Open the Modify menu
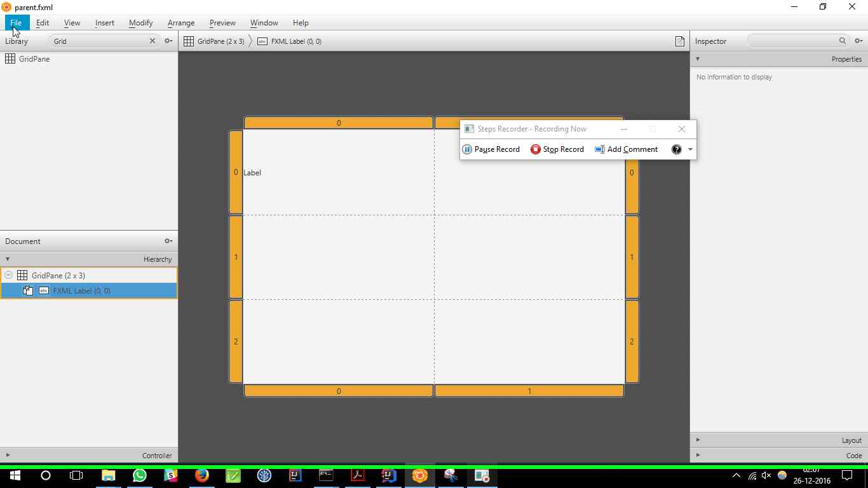The height and width of the screenshot is (488, 868). pos(140,23)
